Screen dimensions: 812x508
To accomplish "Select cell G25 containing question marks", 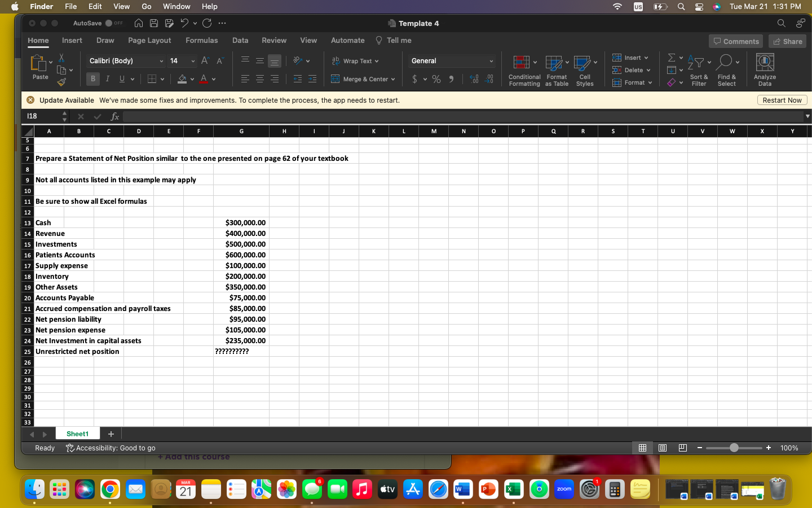I will (x=241, y=351).
